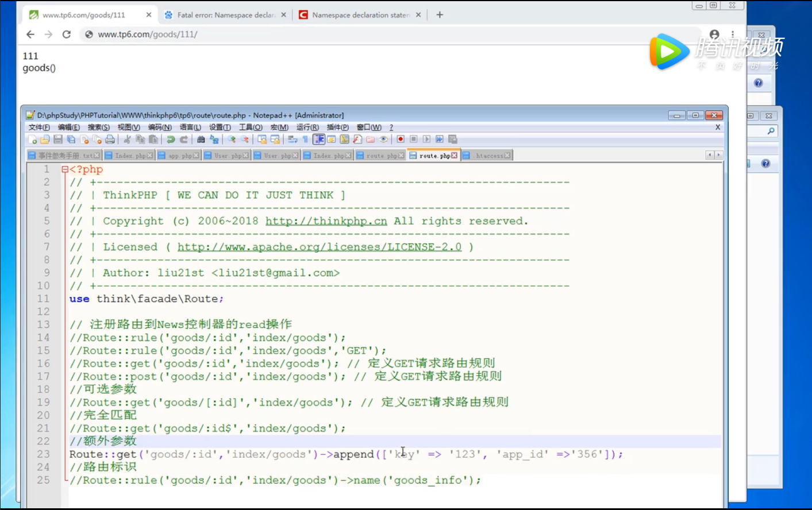Open the http://thinkphp.cn link in code
This screenshot has height=510, width=812.
(326, 221)
